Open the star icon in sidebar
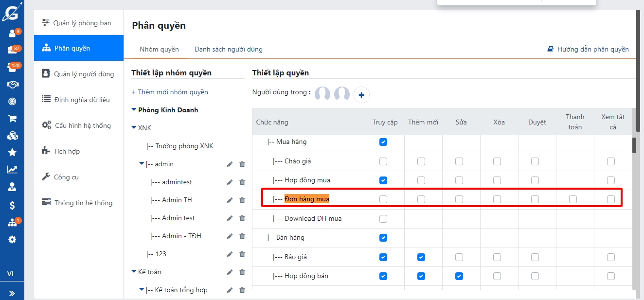This screenshot has width=644, height=300. pos(12,153)
